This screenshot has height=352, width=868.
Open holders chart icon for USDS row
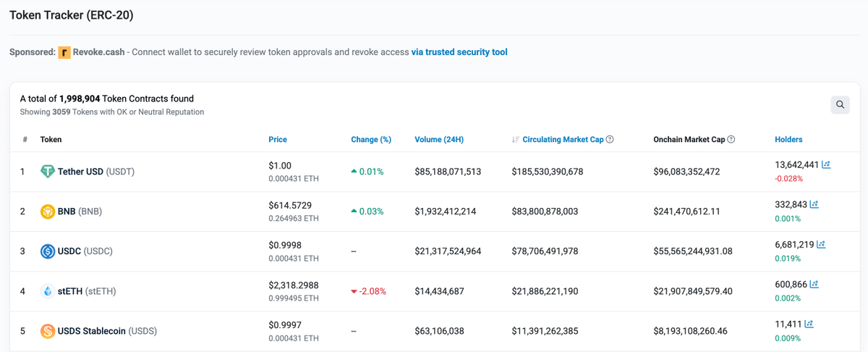(809, 324)
